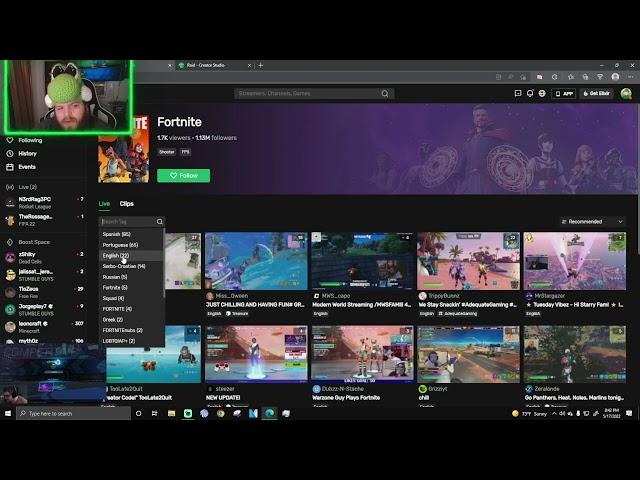Open leoncraft Minecraft channel in sidebar
The width and height of the screenshot is (640, 480).
pos(44,327)
